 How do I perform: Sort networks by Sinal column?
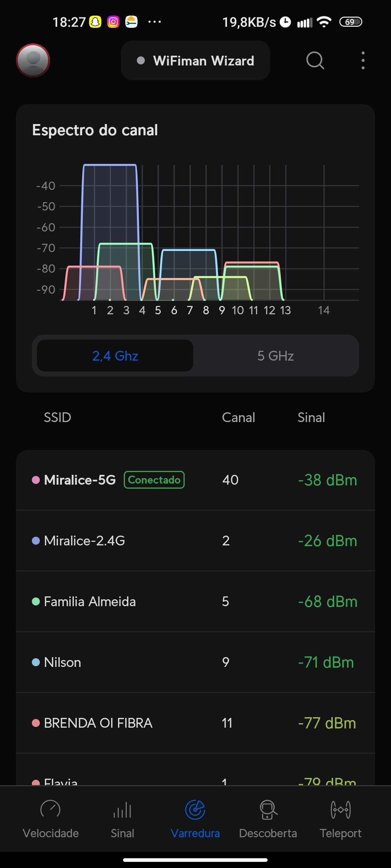pos(311,417)
